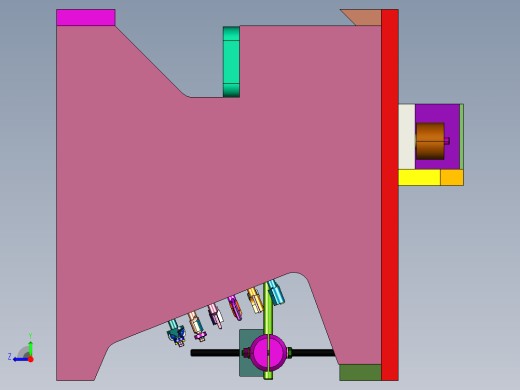Select the orange-brown cylinder inside the purple housing

click(x=430, y=141)
